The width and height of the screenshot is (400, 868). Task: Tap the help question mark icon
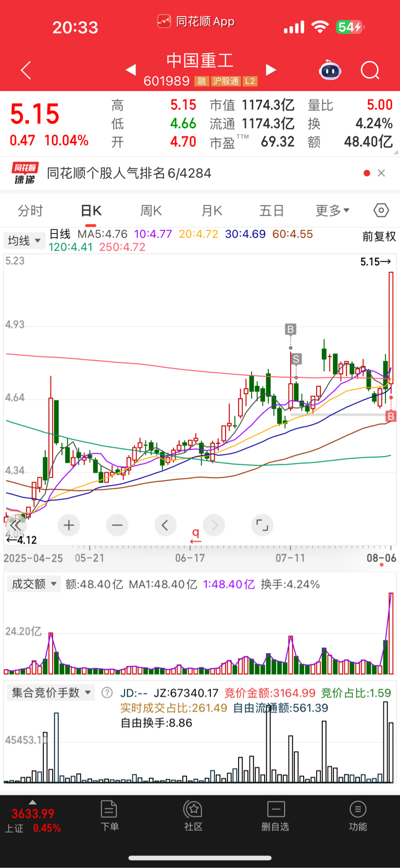coord(107,693)
